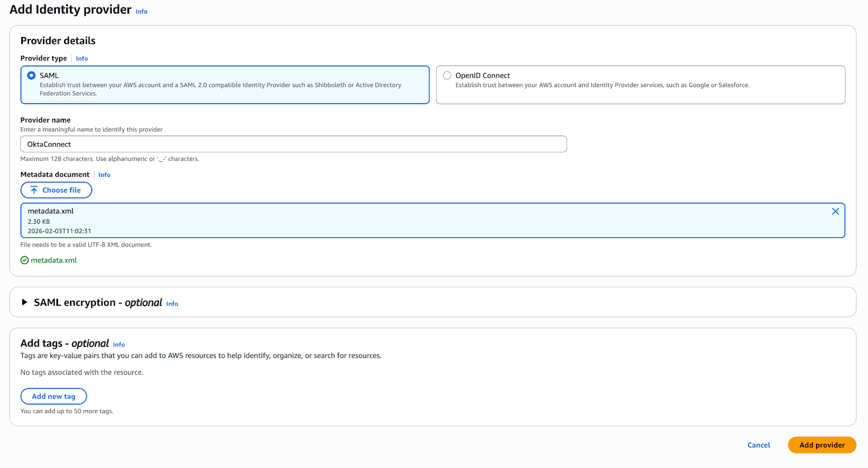Click the green metadata.xml validation text
This screenshot has width=868, height=468.
coord(54,261)
